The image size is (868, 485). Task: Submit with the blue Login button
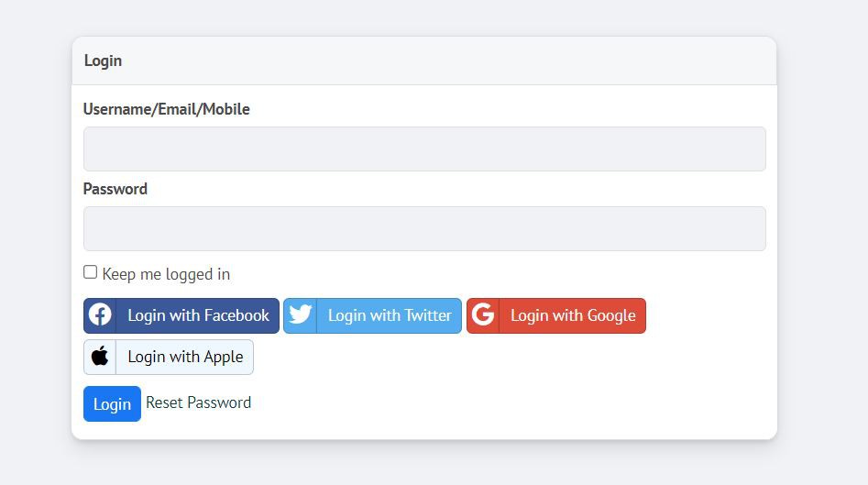pos(113,403)
